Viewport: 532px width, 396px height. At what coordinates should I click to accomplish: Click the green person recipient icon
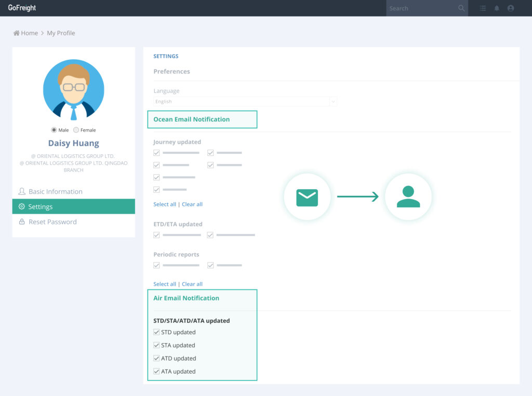408,197
